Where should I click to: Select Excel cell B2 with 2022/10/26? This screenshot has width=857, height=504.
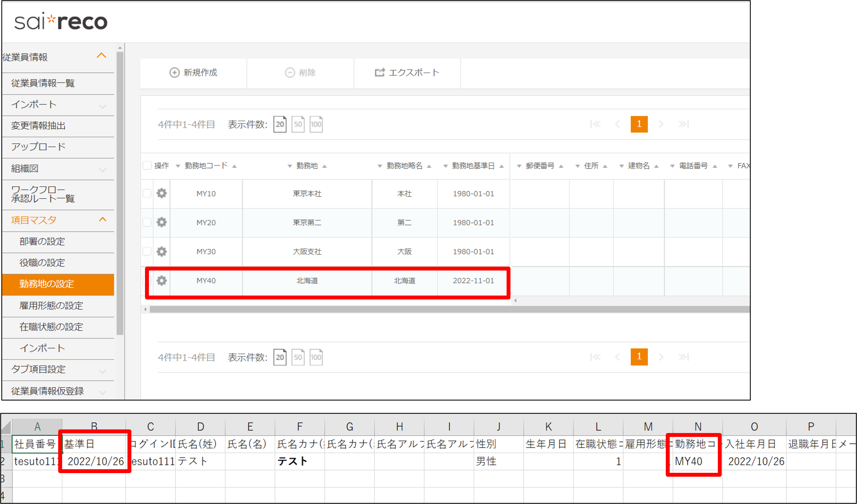click(94, 461)
